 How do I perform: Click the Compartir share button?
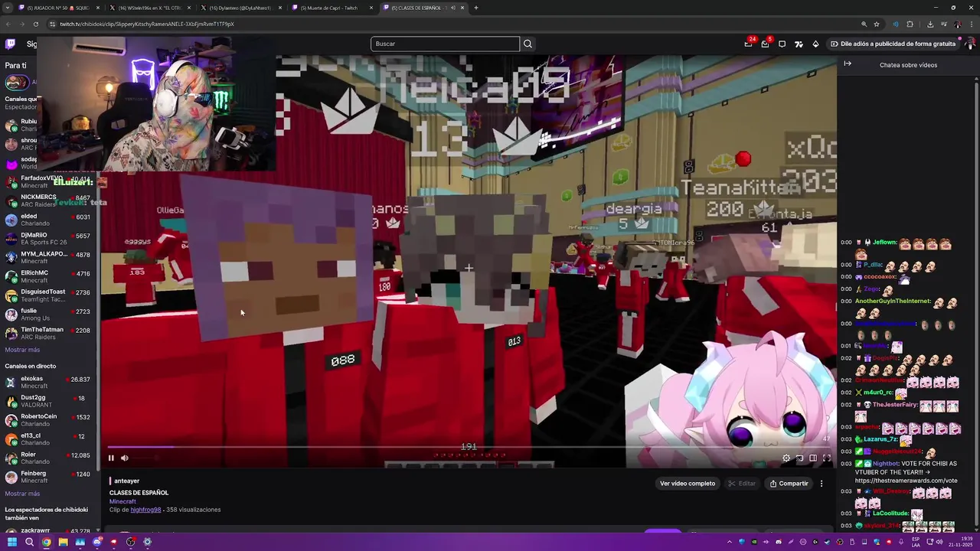click(789, 484)
